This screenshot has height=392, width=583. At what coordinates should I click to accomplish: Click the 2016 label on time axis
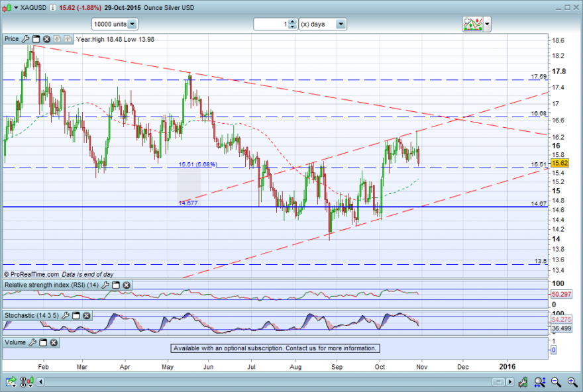click(x=507, y=367)
